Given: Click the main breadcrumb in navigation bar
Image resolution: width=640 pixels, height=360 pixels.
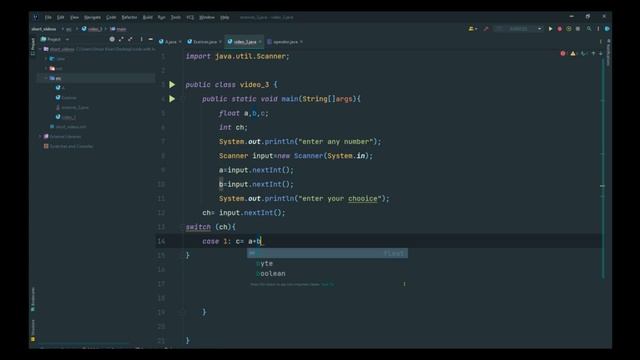Looking at the screenshot, I should click(x=118, y=29).
